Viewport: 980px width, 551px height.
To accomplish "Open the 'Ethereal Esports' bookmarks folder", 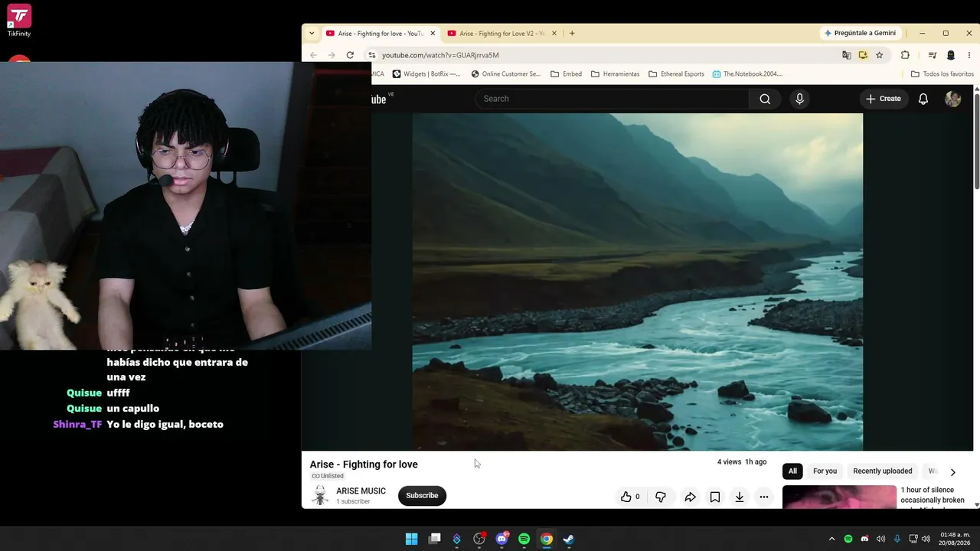I will (676, 74).
